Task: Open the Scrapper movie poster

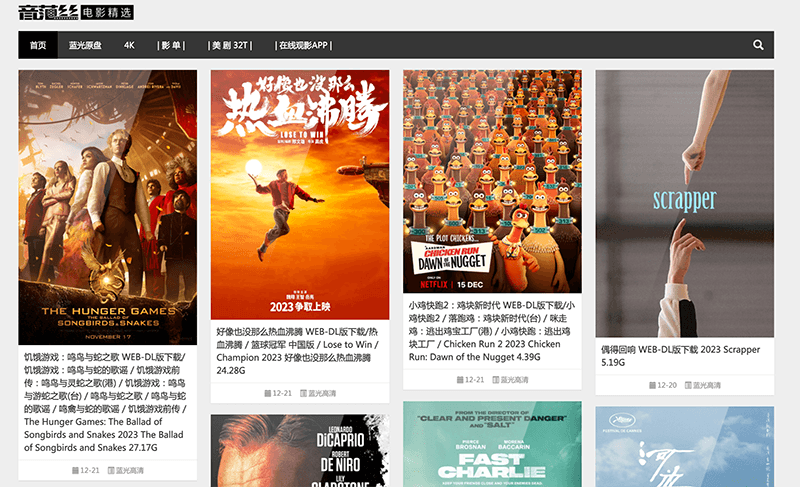Action: point(685,203)
